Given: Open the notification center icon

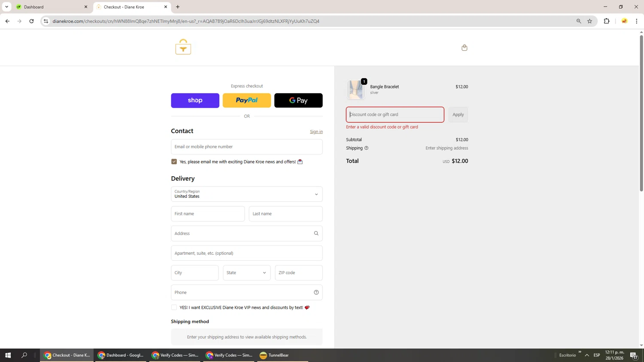Looking at the screenshot, I should (x=634, y=355).
